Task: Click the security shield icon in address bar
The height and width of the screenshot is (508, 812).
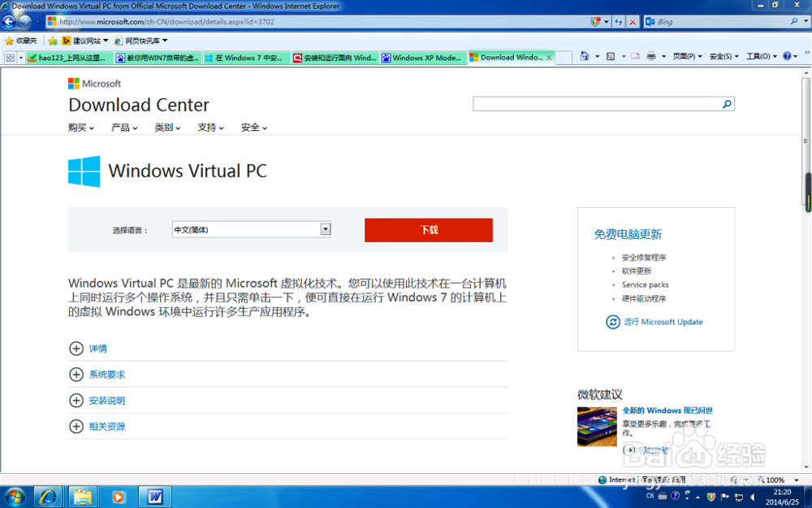Action: click(595, 22)
